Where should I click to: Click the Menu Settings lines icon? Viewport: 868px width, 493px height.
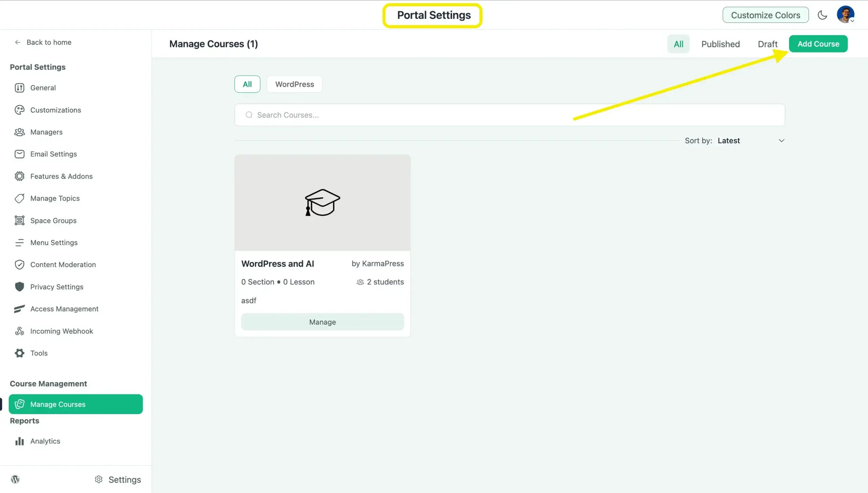[x=19, y=243]
